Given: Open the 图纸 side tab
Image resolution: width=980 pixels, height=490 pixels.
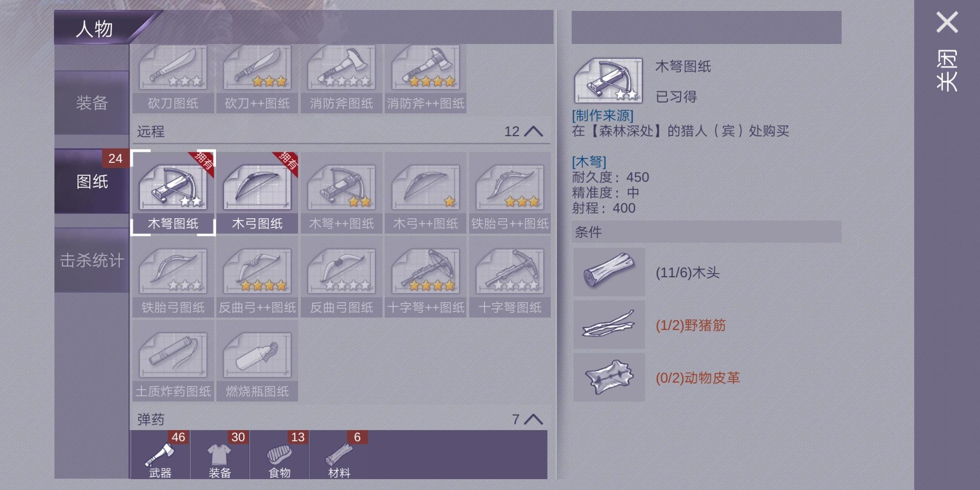Looking at the screenshot, I should 92,181.
